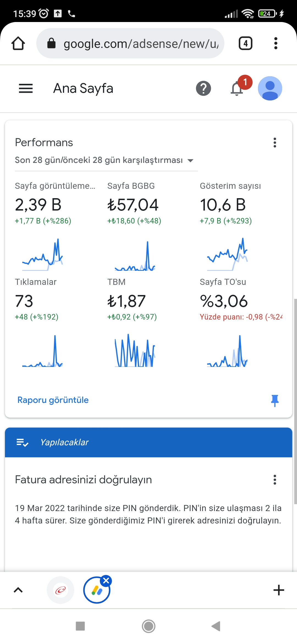Viewport: 297px width, 644px height.
Task: Select the Tıklamalar 73 metric
Action: click(x=37, y=300)
